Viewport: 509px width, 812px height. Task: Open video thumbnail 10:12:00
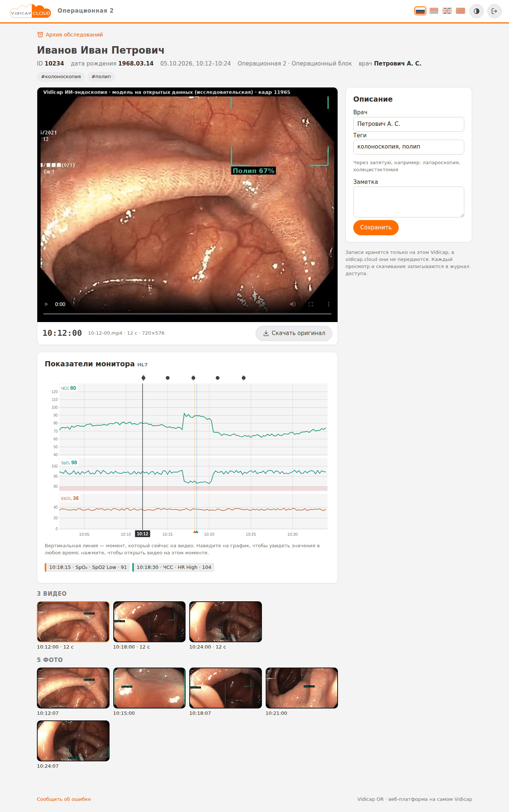[73, 622]
